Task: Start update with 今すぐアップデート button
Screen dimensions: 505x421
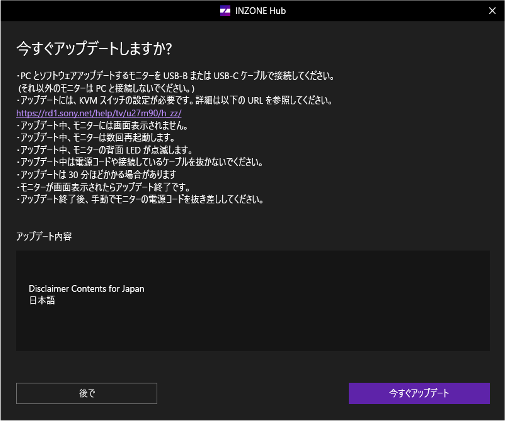Action: pos(419,393)
